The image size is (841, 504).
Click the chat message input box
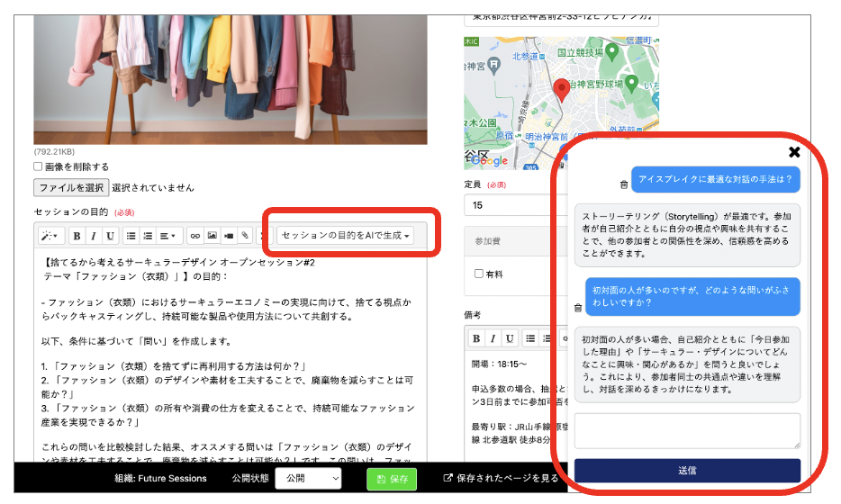point(687,430)
